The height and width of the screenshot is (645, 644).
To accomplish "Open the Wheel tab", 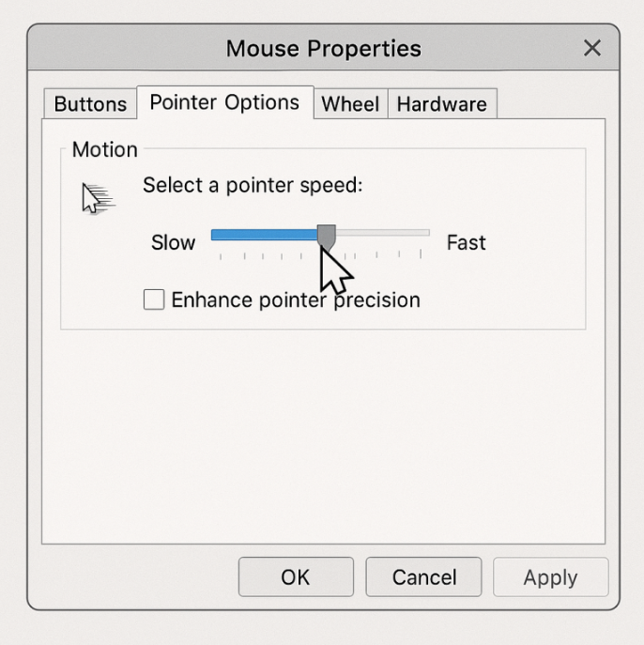I will pyautogui.click(x=350, y=103).
